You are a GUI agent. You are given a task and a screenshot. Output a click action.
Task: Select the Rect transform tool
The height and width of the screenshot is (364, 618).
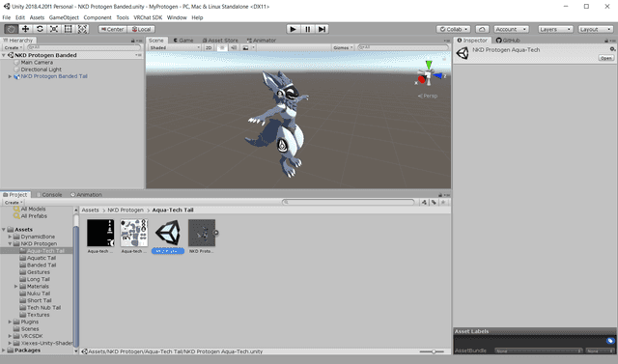(69, 29)
